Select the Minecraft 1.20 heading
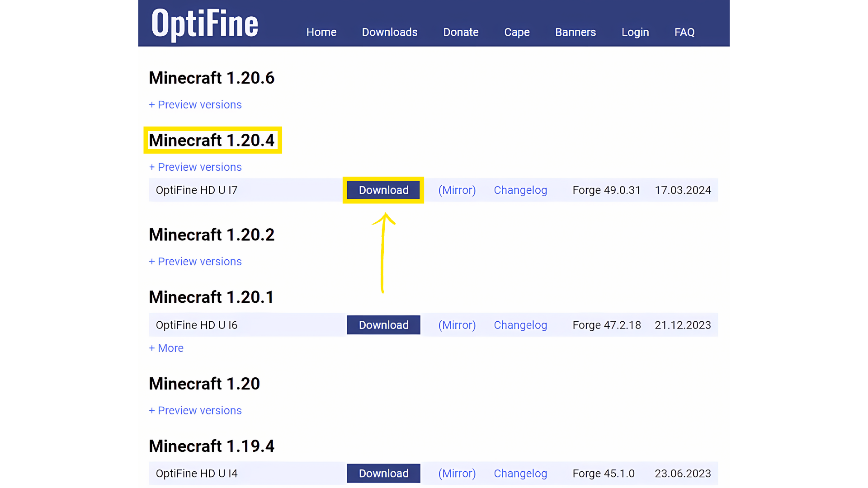The width and height of the screenshot is (868, 488). (x=204, y=384)
